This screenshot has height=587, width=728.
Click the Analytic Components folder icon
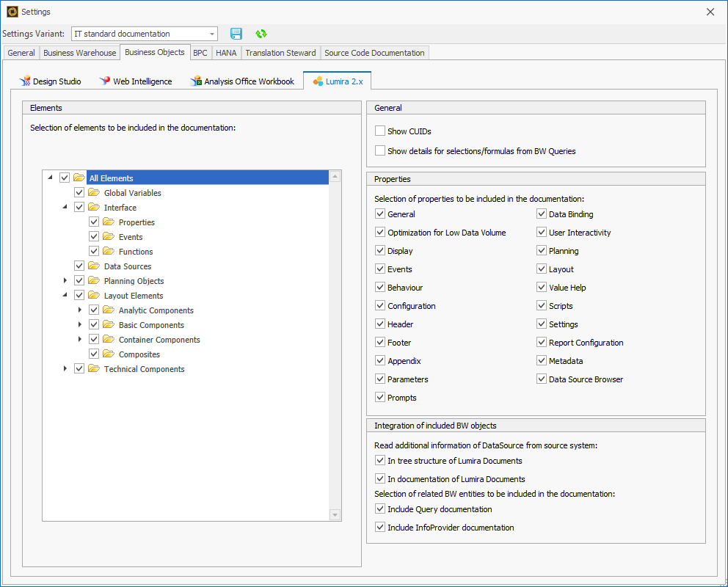(x=108, y=310)
